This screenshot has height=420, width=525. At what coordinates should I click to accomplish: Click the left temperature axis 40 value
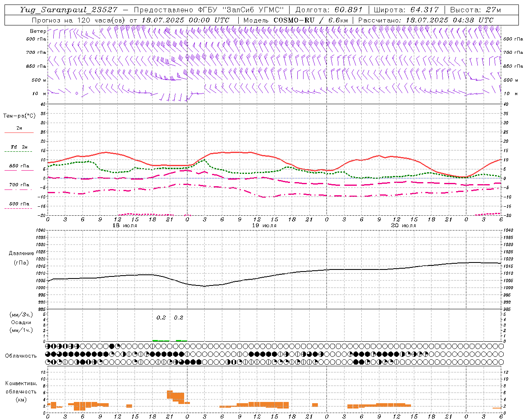[43, 104]
